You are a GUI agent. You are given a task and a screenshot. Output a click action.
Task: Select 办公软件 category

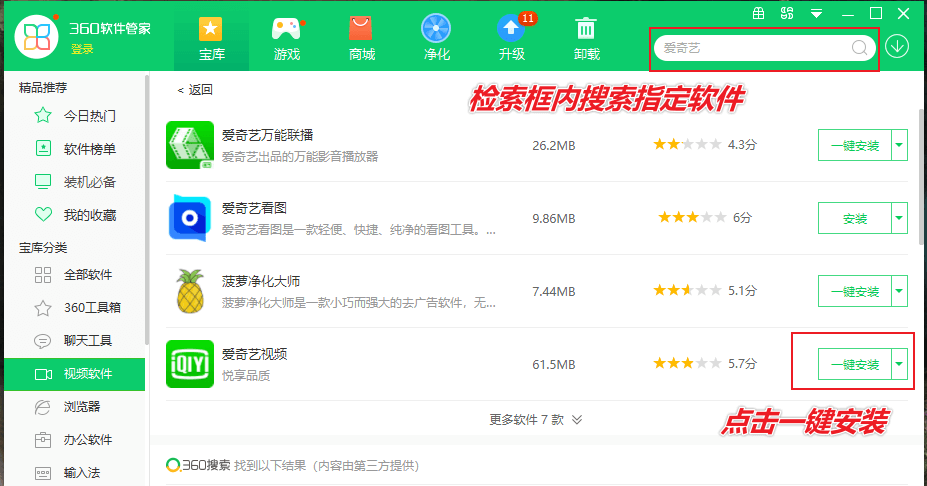point(88,440)
